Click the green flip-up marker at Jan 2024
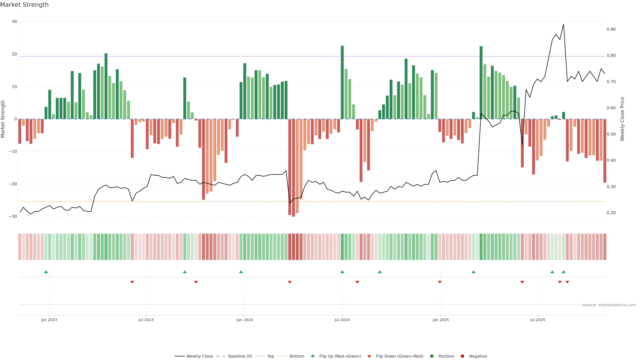Viewport: 644px width, 362px height. [x=241, y=272]
